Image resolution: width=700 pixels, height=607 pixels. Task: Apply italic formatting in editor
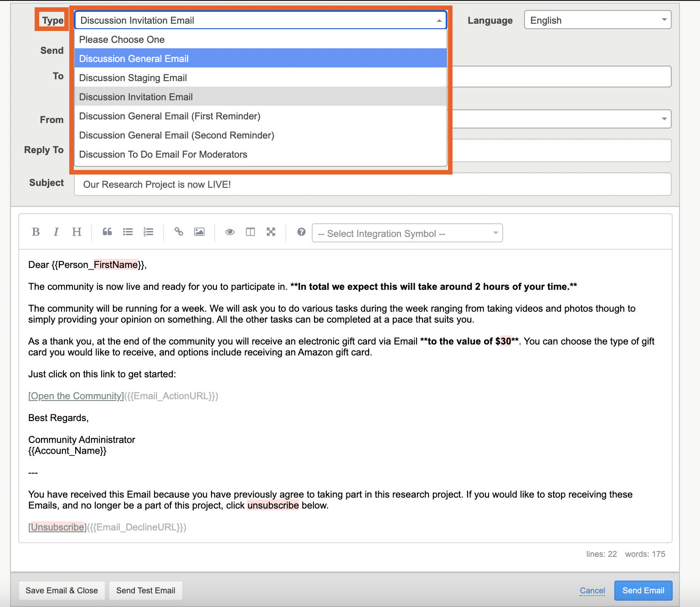(56, 232)
